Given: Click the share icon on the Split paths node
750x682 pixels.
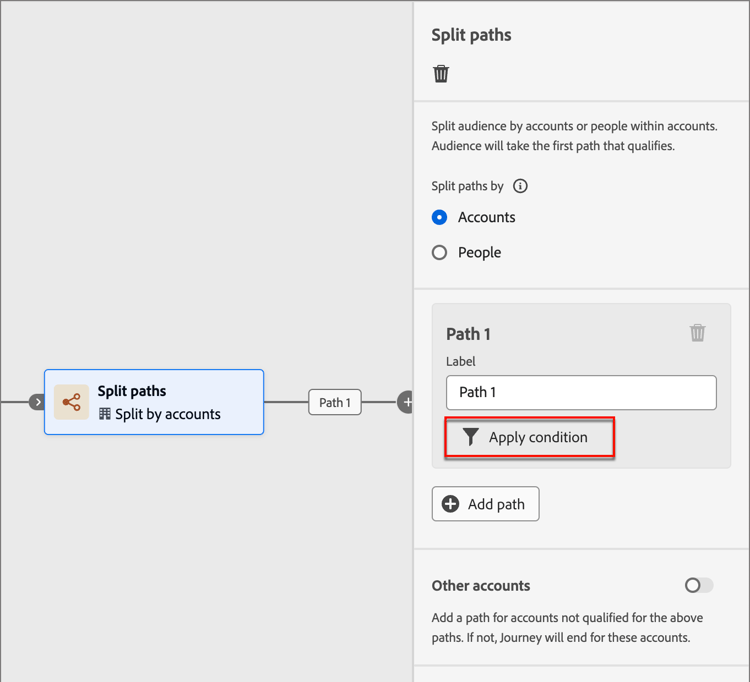Looking at the screenshot, I should pyautogui.click(x=72, y=402).
